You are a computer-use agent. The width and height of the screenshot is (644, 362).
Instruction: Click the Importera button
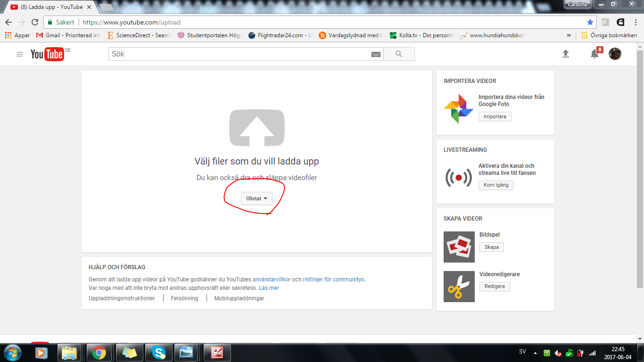click(495, 116)
